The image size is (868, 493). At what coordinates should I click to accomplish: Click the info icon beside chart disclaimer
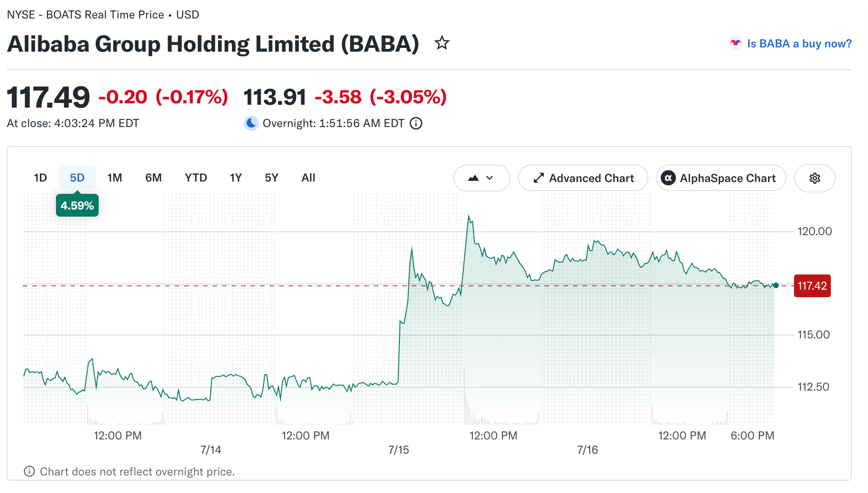[x=29, y=471]
